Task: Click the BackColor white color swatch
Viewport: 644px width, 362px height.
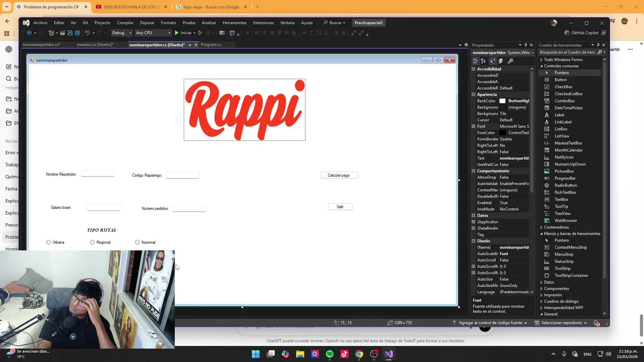Action: (502, 101)
